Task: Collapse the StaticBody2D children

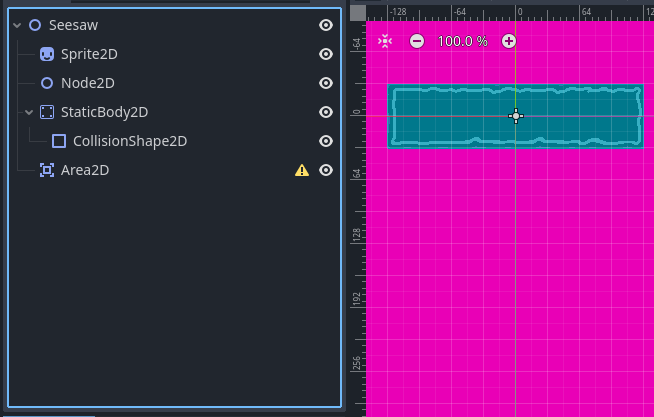Action: pos(29,112)
